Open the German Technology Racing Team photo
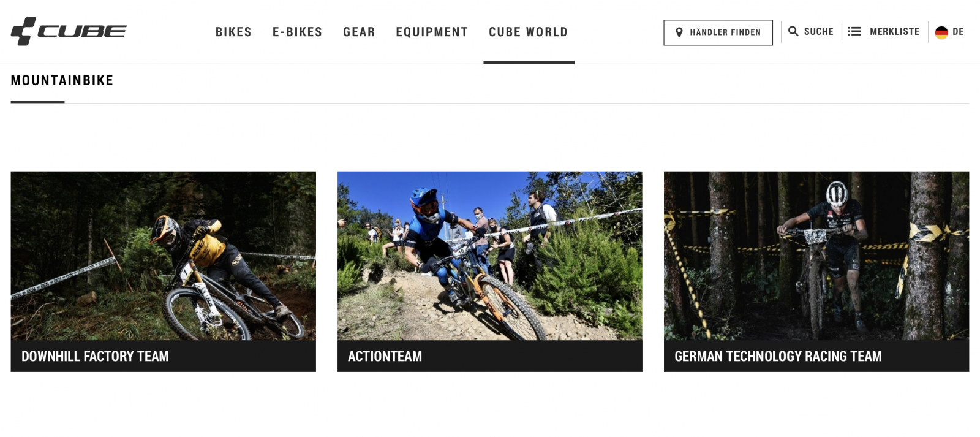 pyautogui.click(x=816, y=256)
